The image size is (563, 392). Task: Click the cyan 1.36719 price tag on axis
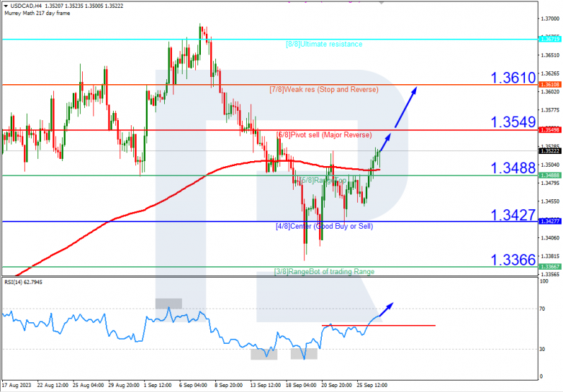[x=550, y=39]
